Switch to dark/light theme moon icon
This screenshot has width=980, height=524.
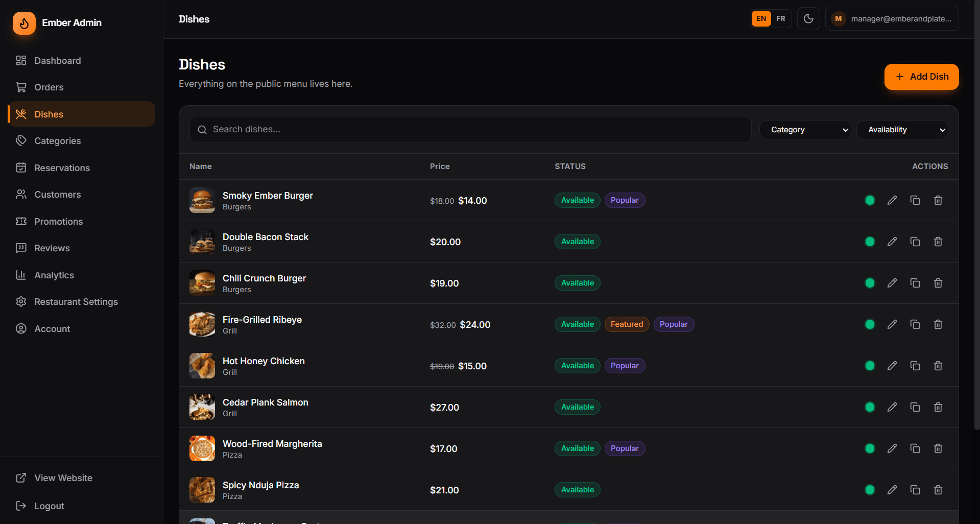pyautogui.click(x=808, y=19)
